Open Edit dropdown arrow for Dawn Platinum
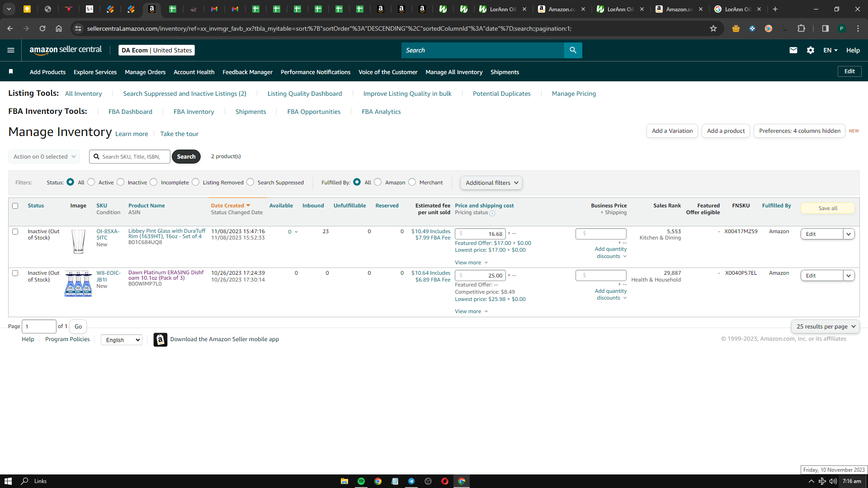Viewport: 868px width, 488px height. (x=849, y=276)
